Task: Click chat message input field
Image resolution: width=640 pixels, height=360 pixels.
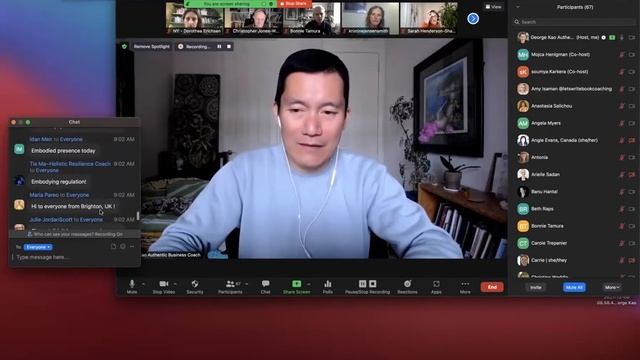Action: (x=75, y=257)
